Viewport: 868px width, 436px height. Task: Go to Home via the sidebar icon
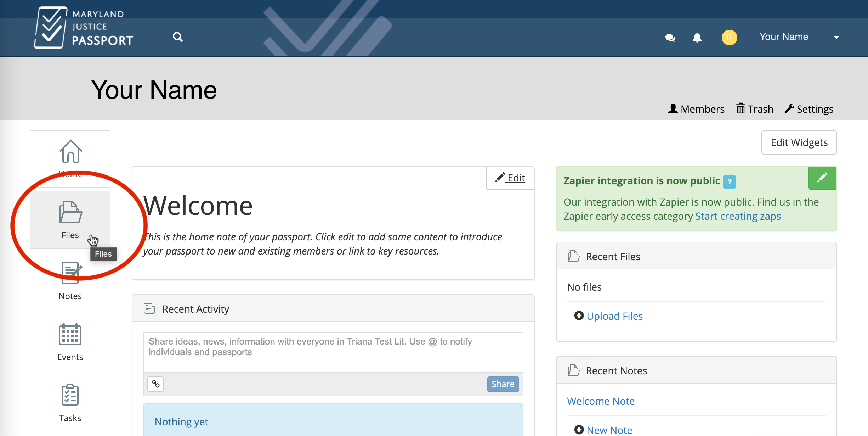click(x=70, y=152)
